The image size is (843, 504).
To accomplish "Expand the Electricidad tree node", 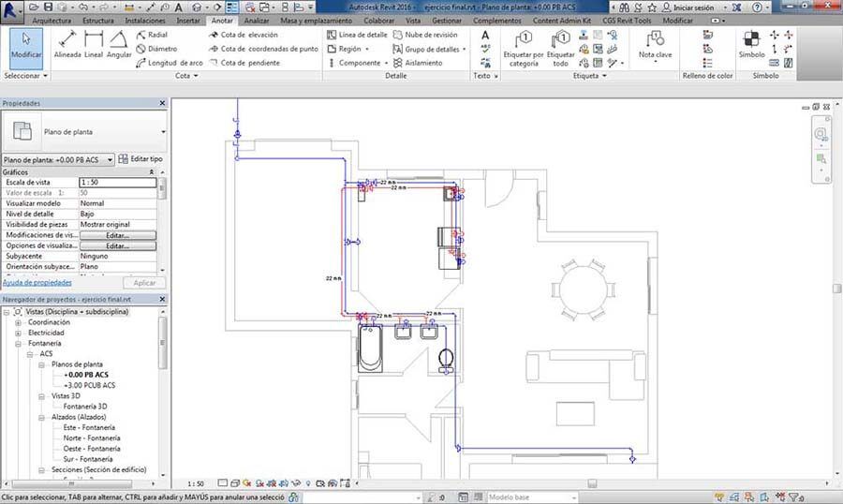I will point(19,333).
